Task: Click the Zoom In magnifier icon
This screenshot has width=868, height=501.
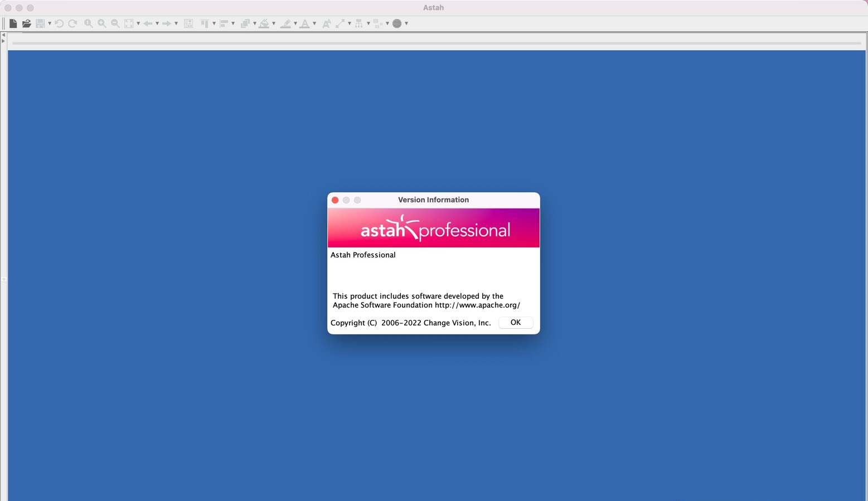Action: tap(102, 23)
